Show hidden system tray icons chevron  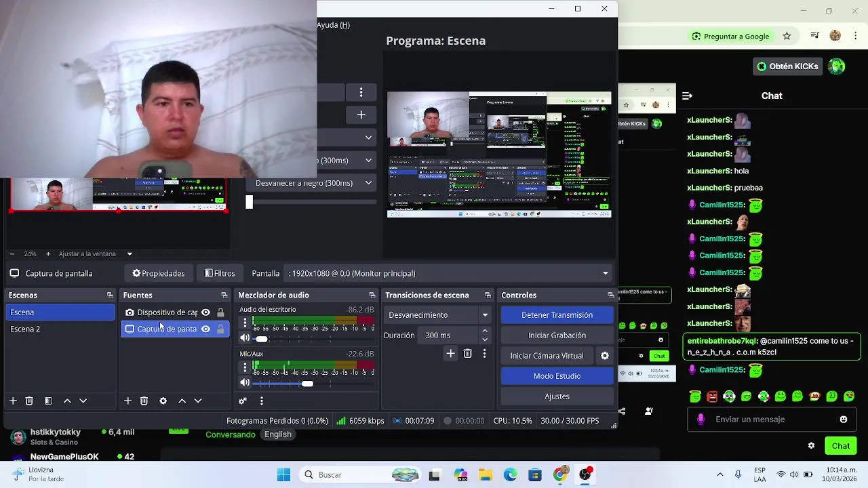(x=720, y=475)
